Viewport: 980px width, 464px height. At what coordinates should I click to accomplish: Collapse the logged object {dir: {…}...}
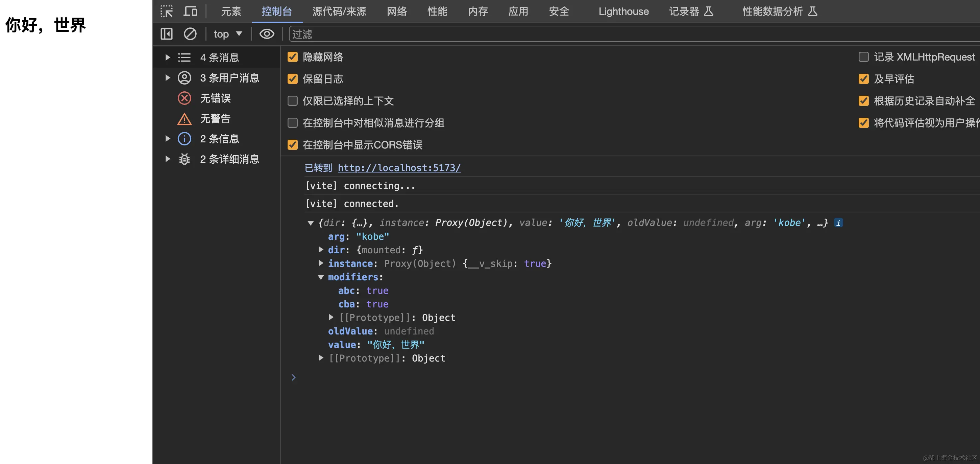311,223
